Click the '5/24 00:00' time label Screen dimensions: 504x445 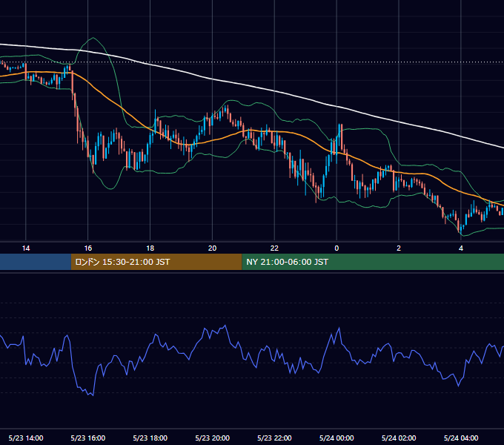click(x=336, y=438)
